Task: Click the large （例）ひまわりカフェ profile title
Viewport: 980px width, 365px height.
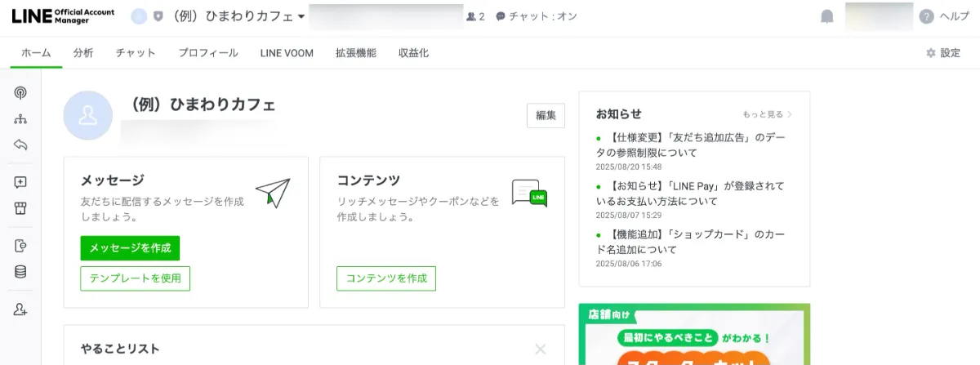Action: coord(203,105)
